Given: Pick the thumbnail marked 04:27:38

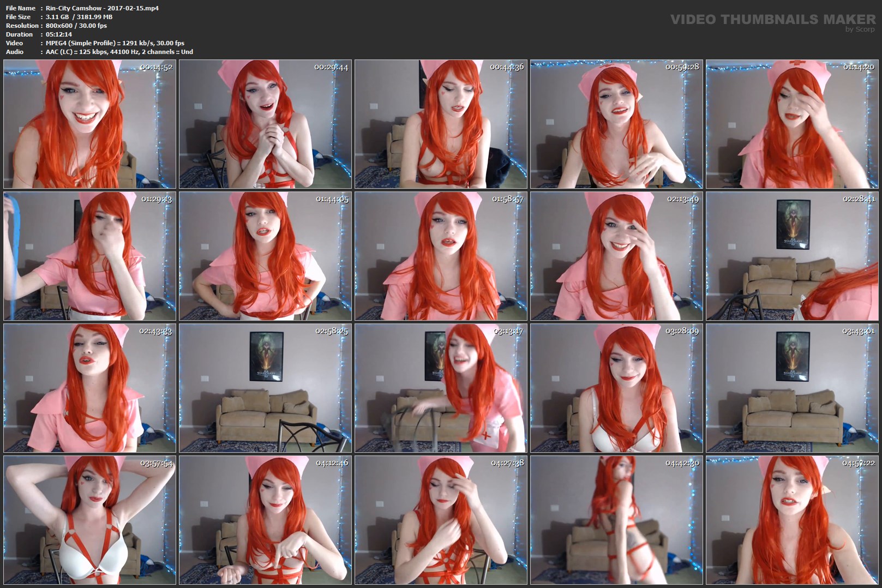Looking at the screenshot, I should pos(441,520).
